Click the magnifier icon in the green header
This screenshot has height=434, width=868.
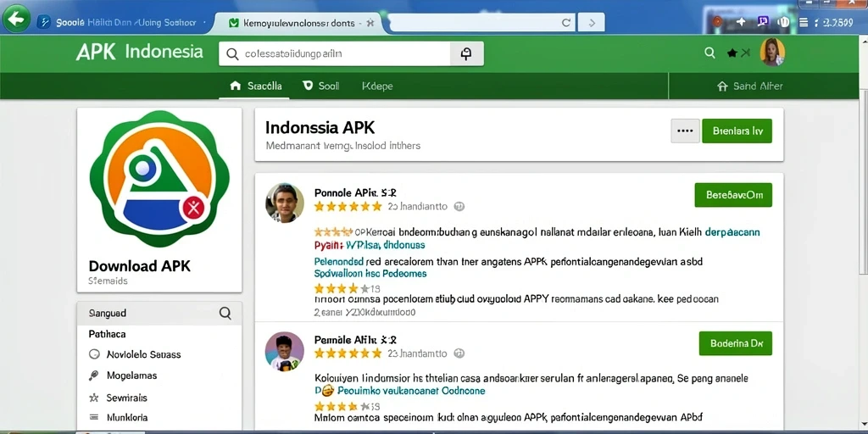[x=709, y=53]
